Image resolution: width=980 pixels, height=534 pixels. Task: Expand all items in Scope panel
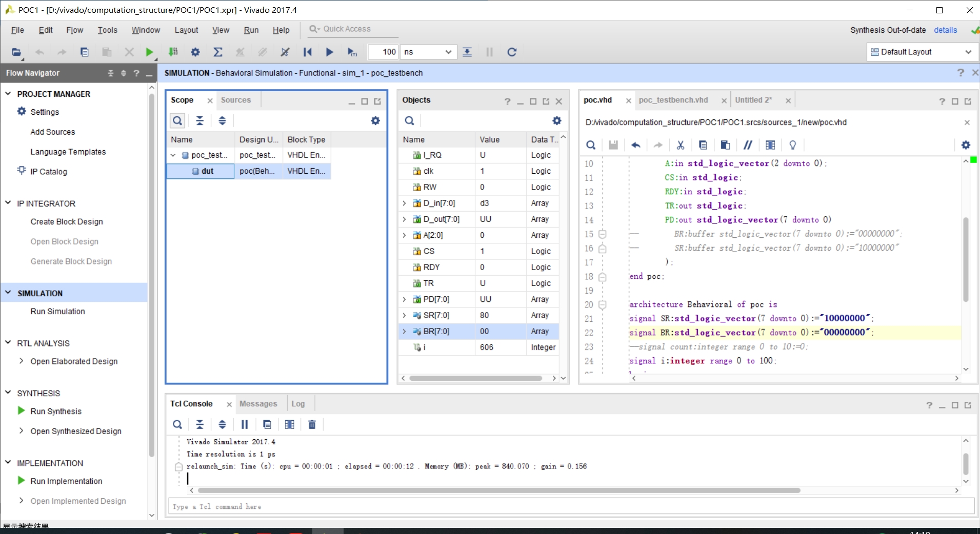coord(222,120)
